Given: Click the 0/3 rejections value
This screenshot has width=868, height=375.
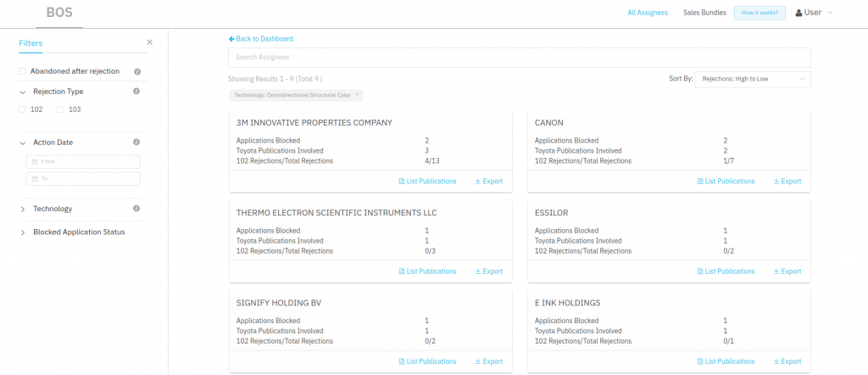Looking at the screenshot, I should [x=431, y=251].
